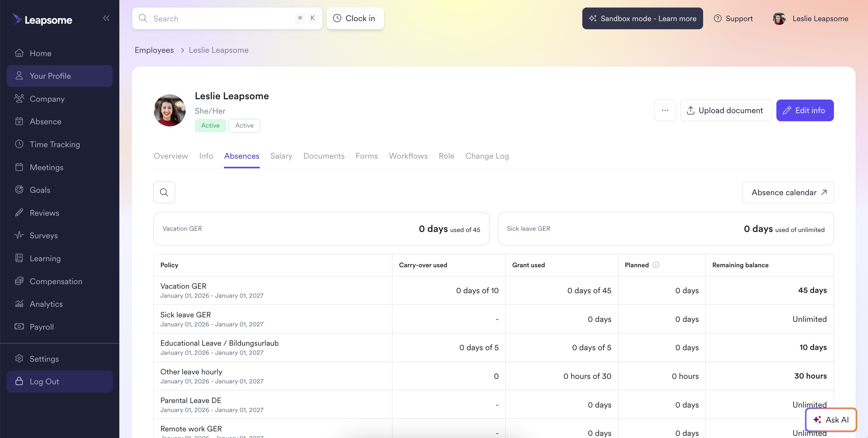Open Home from the sidebar
This screenshot has width=868, height=438.
coord(59,53)
